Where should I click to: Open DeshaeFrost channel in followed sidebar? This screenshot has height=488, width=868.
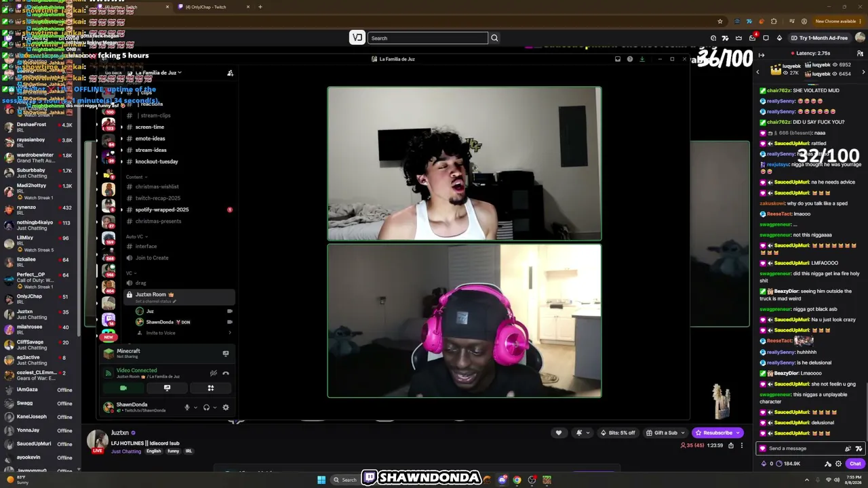[x=41, y=127]
